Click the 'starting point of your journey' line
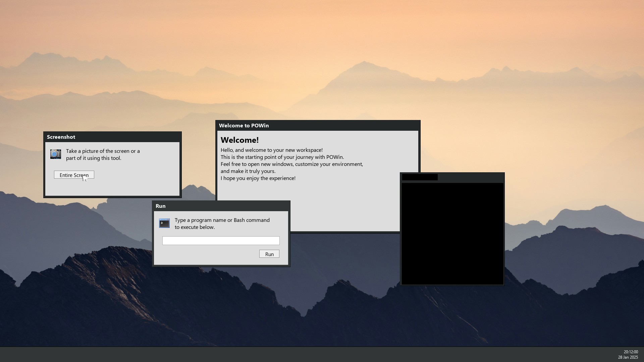Image resolution: width=644 pixels, height=362 pixels. [282, 157]
